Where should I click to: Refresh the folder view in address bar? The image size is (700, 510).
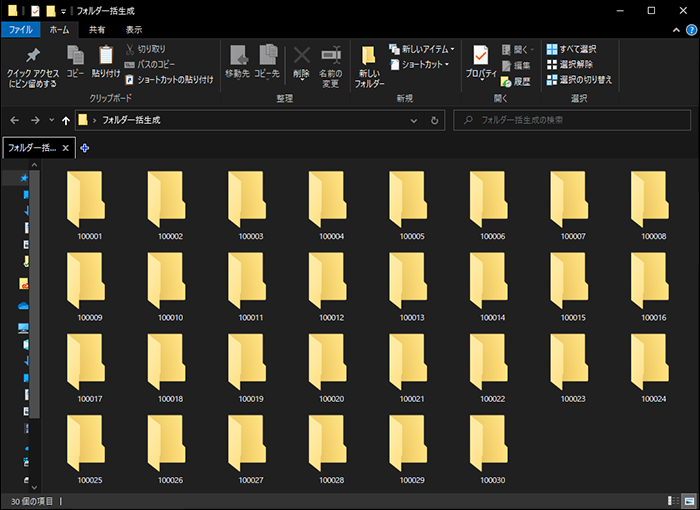click(434, 120)
